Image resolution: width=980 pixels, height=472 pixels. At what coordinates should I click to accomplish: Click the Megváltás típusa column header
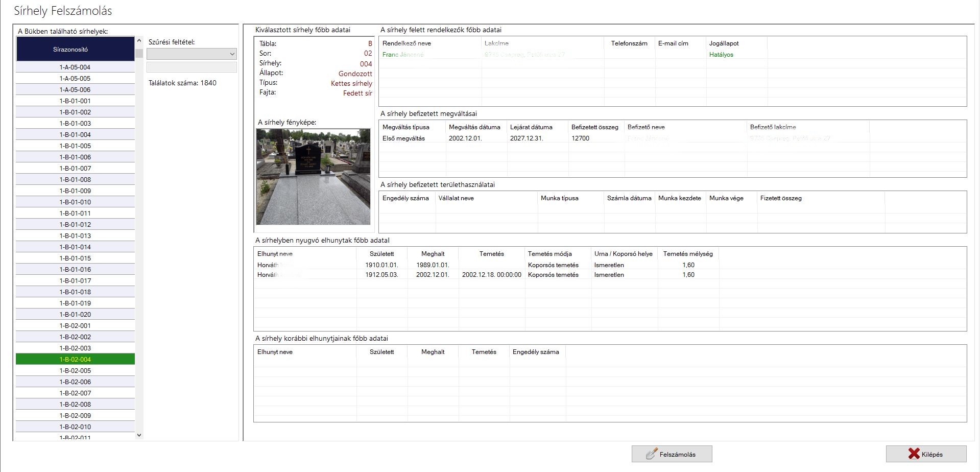pyautogui.click(x=405, y=127)
